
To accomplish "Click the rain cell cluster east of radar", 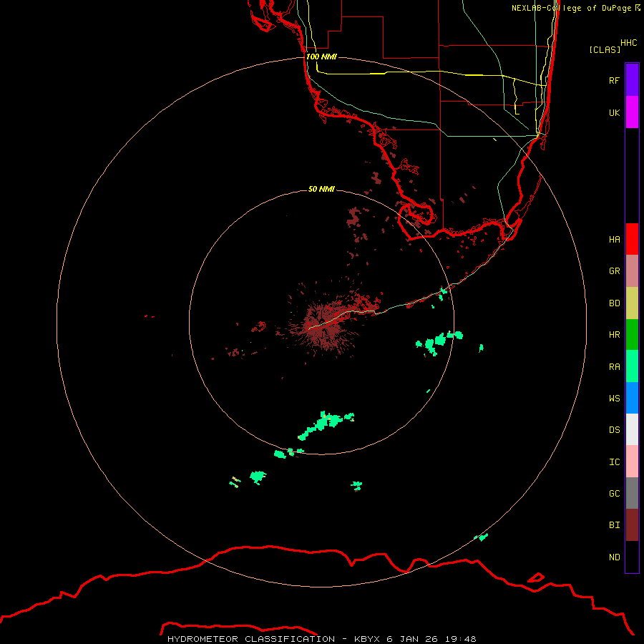I will pyautogui.click(x=439, y=342).
